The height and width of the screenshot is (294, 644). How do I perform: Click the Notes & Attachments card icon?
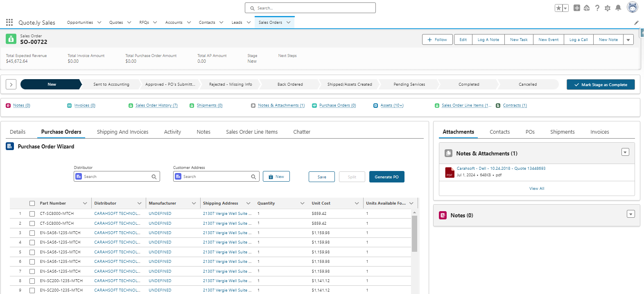point(448,153)
